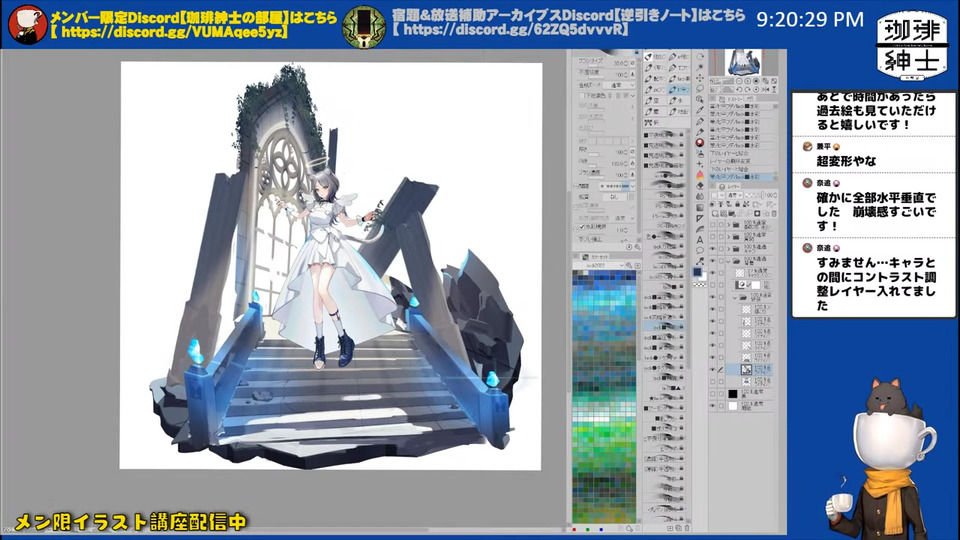Viewport: 960px width, 540px height.
Task: Click the 紙質 なし button
Action: point(615,197)
